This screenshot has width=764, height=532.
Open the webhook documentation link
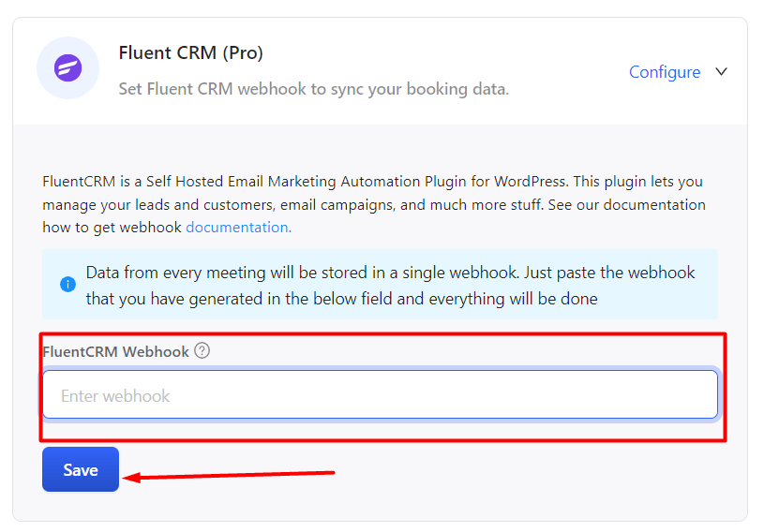pyautogui.click(x=239, y=228)
